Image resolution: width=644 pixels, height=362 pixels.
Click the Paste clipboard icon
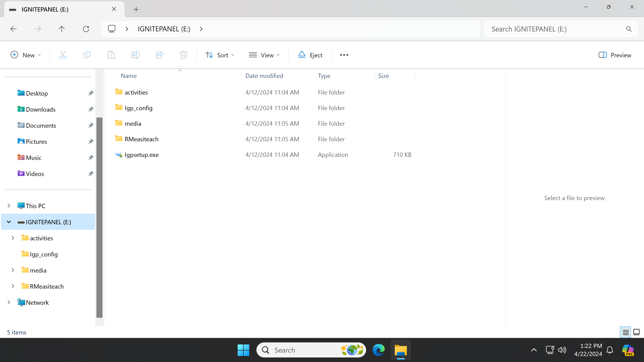pos(111,55)
